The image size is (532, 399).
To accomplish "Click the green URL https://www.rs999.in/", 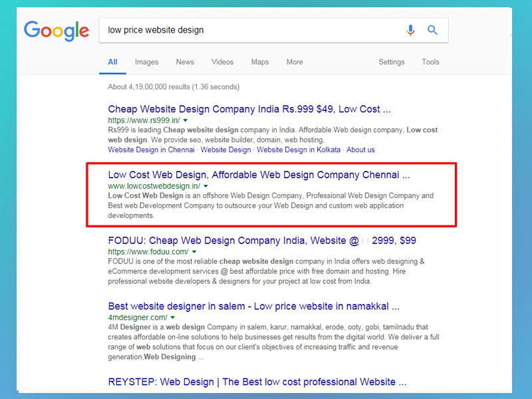I will pos(144,120).
